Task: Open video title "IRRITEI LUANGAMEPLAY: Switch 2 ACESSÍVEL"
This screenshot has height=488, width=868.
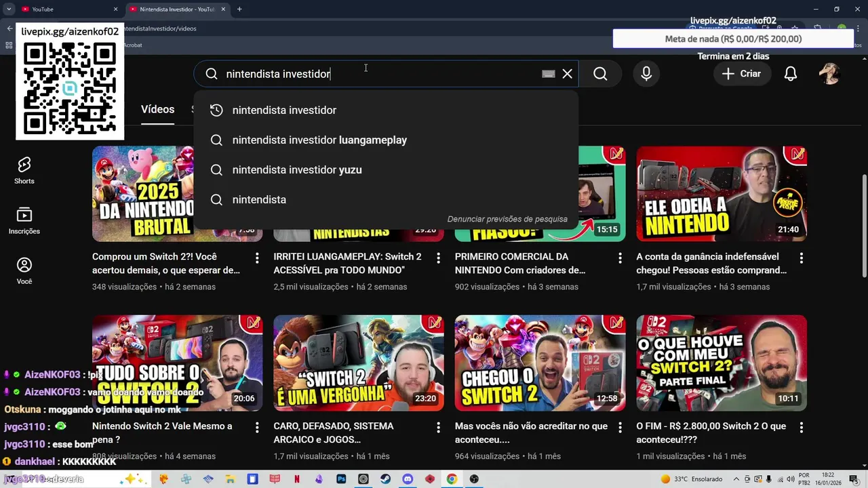Action: click(348, 264)
